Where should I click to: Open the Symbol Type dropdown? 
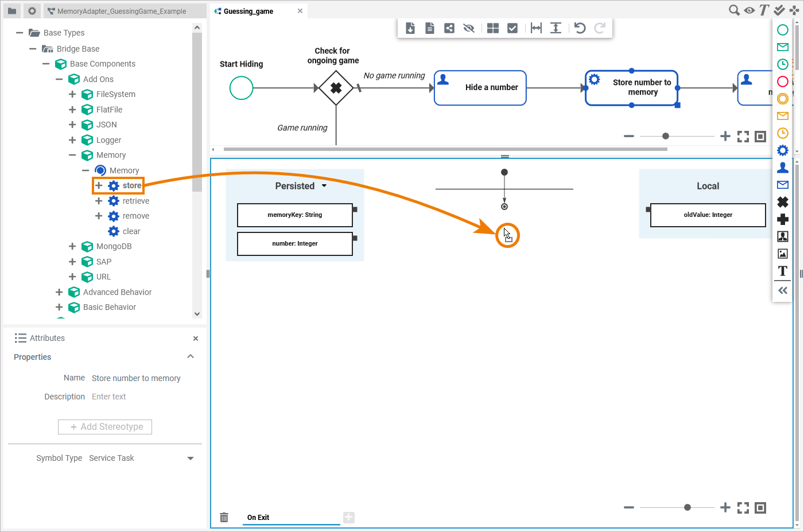coord(191,458)
